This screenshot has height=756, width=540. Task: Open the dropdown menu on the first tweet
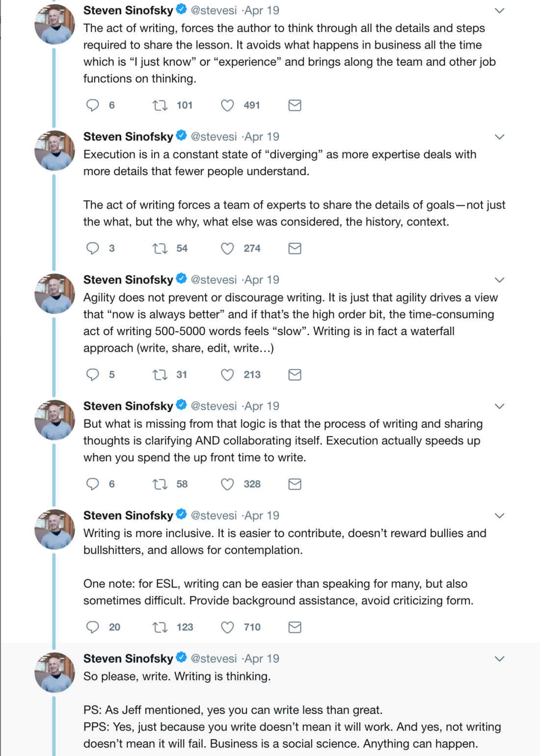click(x=500, y=10)
